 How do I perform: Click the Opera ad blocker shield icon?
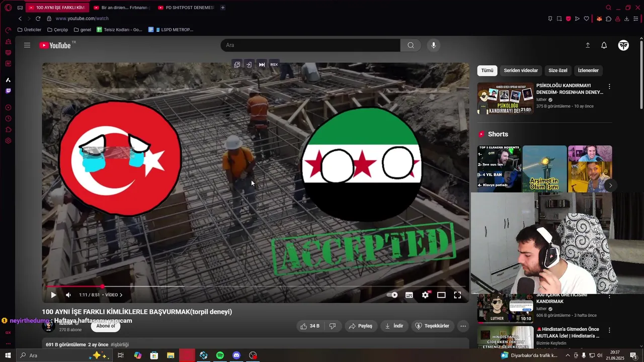tap(569, 19)
